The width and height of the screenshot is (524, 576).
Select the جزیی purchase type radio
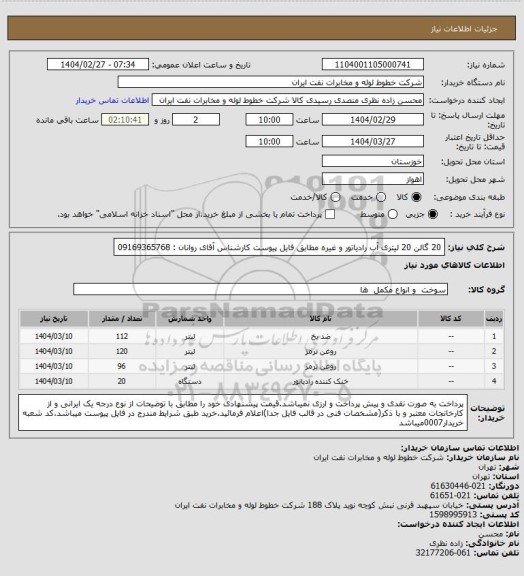point(433,214)
